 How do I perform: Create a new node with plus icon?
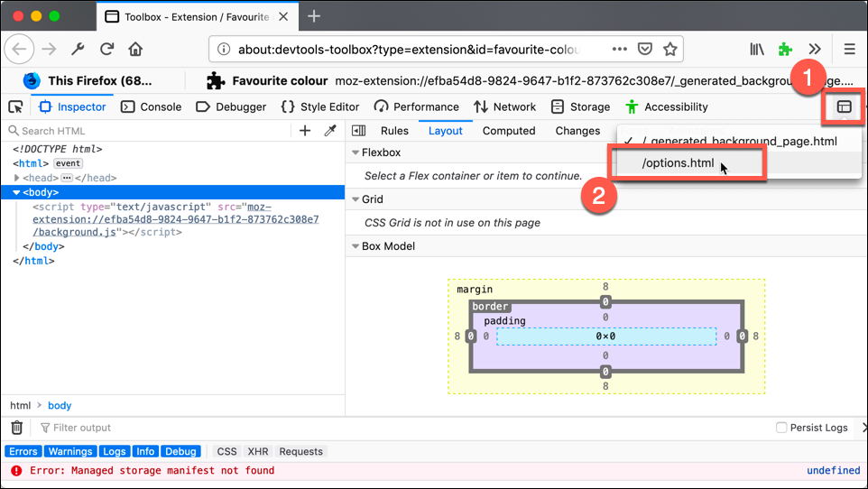tap(305, 131)
